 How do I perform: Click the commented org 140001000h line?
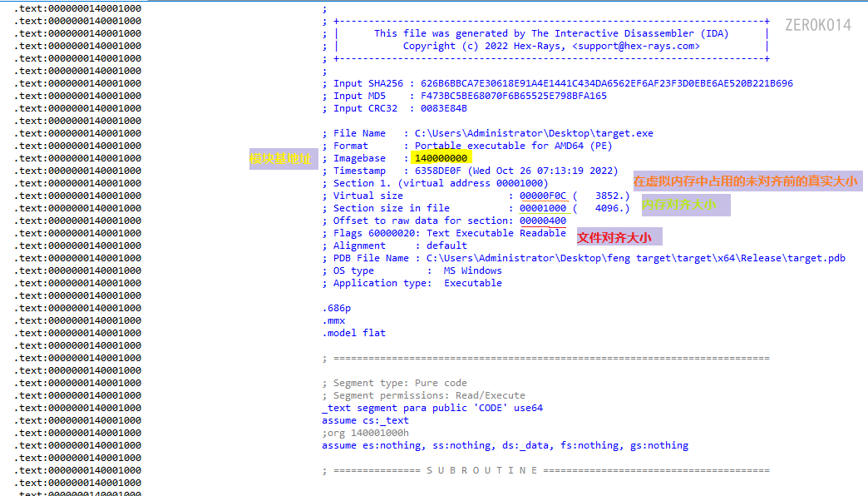pyautogui.click(x=367, y=432)
